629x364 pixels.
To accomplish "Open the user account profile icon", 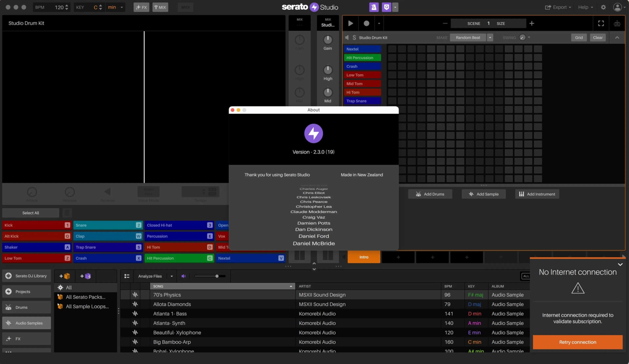I will point(617,7).
